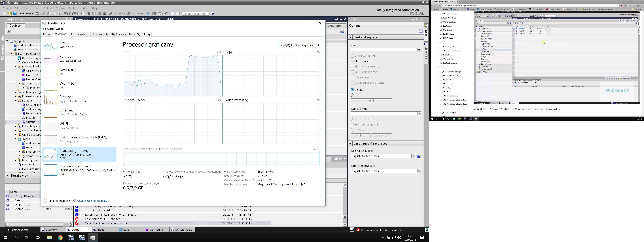Open the Video Decode graph dropdown
Viewport: 644px width, 242px height.
pyautogui.click(x=125, y=100)
